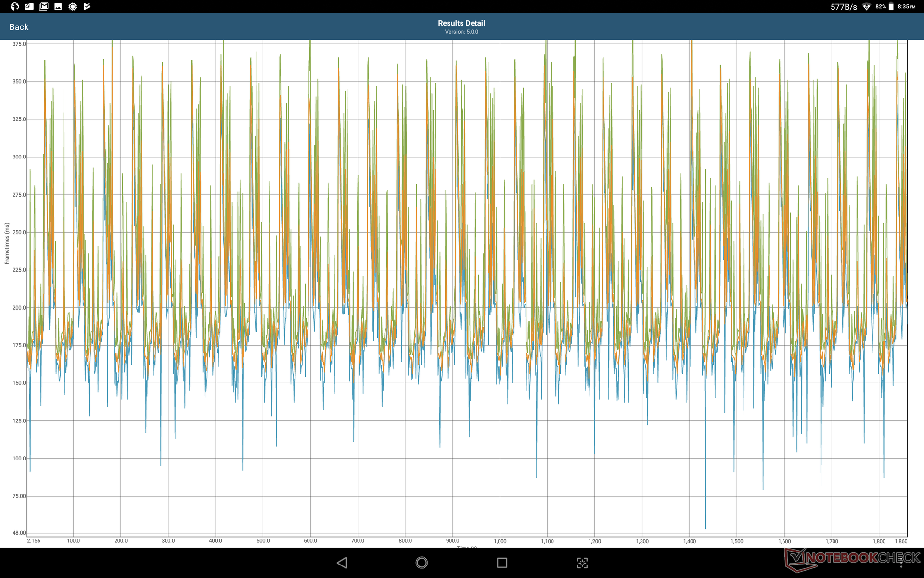
Task: Open recent apps square button
Action: coord(502,563)
